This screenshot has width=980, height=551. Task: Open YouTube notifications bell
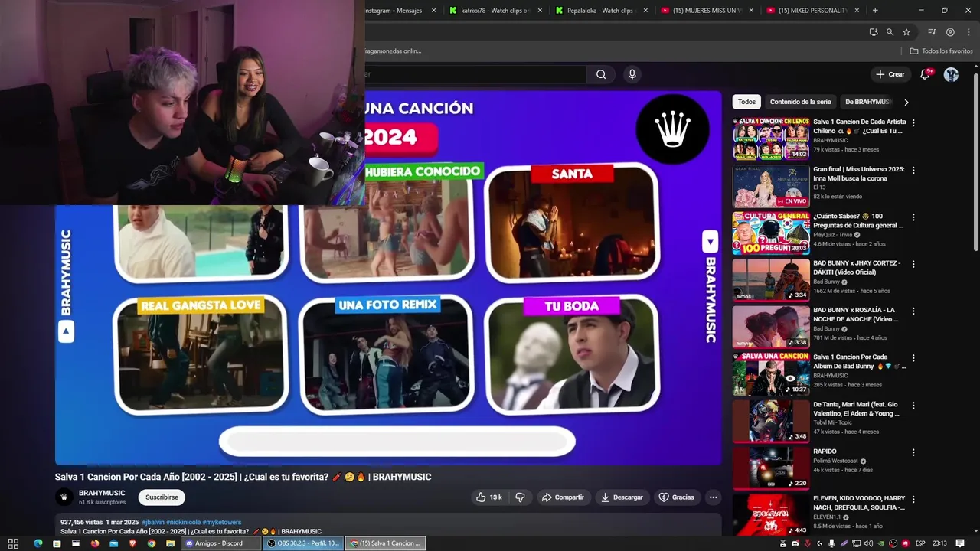point(925,74)
